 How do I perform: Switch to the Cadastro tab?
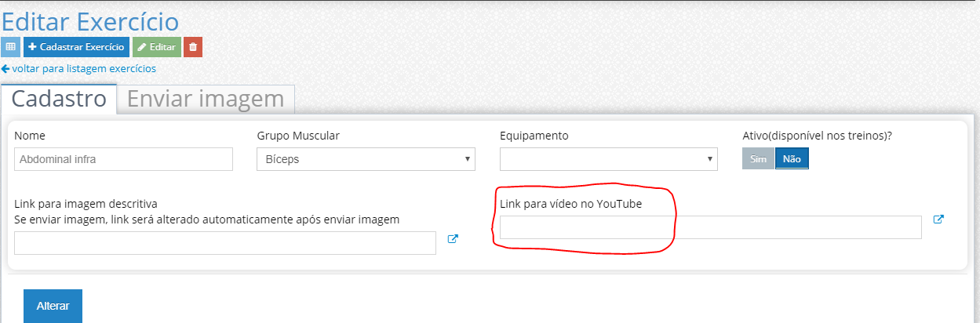[x=59, y=100]
